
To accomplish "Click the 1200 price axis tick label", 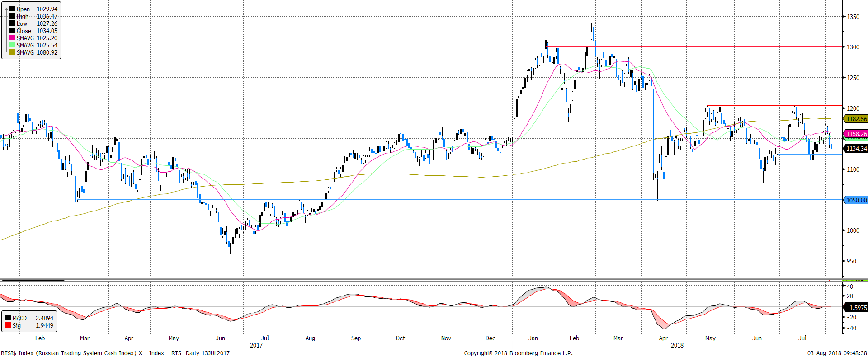I will tap(853, 108).
